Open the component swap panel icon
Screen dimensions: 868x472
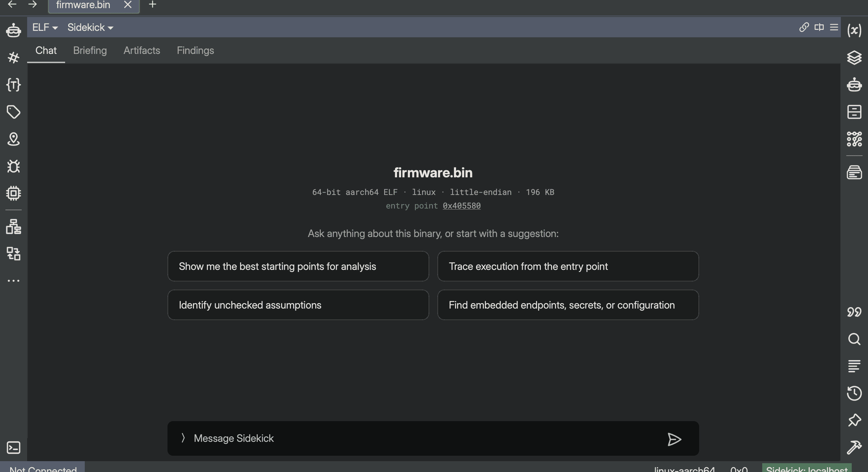pos(14,254)
